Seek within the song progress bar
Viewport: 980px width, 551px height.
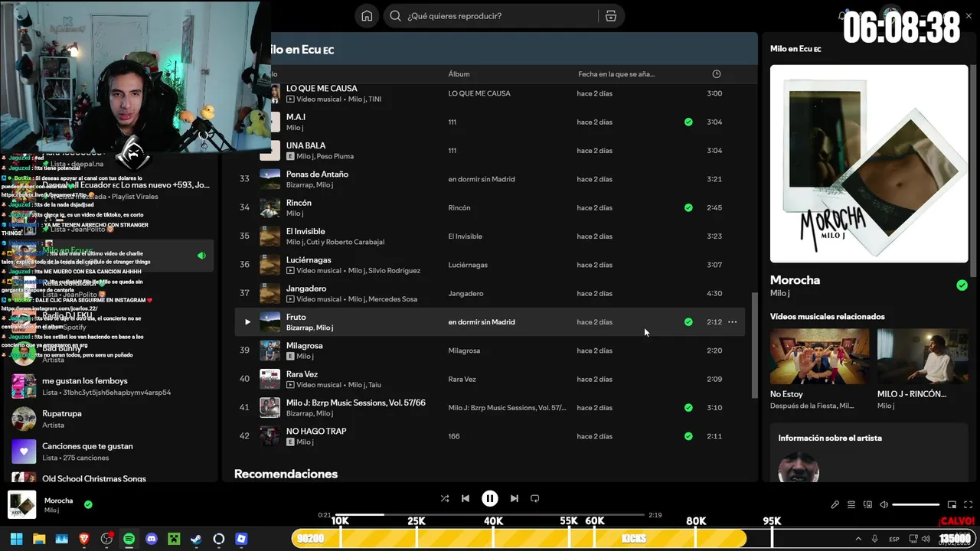tap(490, 515)
